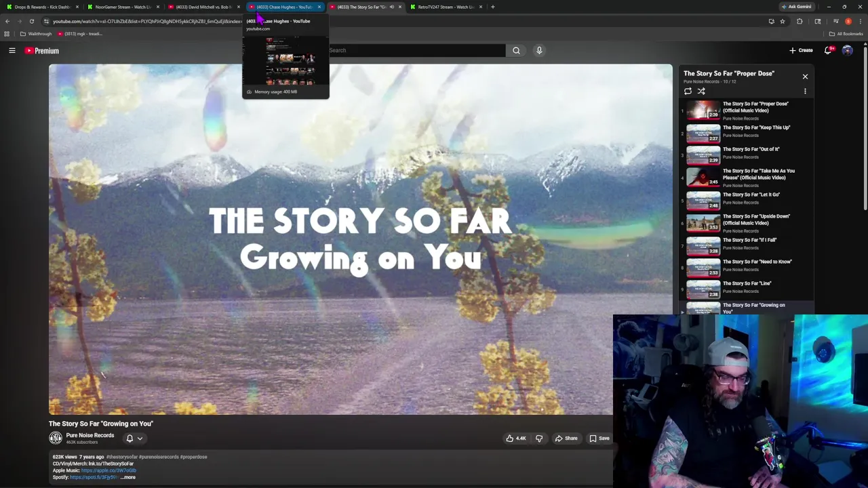Click the Create button
The height and width of the screenshot is (488, 868).
click(x=801, y=50)
